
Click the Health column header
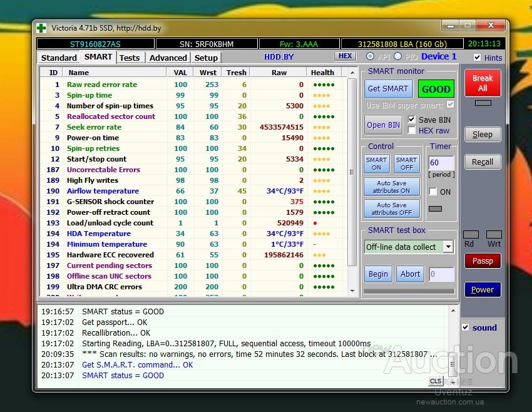(x=322, y=73)
